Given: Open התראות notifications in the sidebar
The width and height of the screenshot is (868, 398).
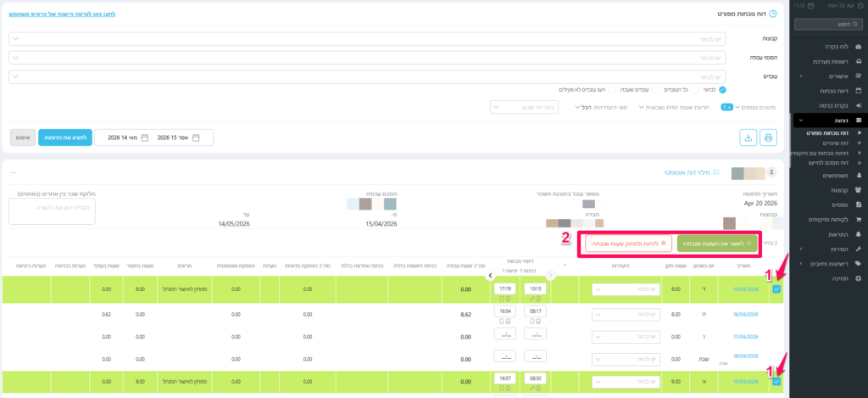Looking at the screenshot, I should click(x=827, y=233).
